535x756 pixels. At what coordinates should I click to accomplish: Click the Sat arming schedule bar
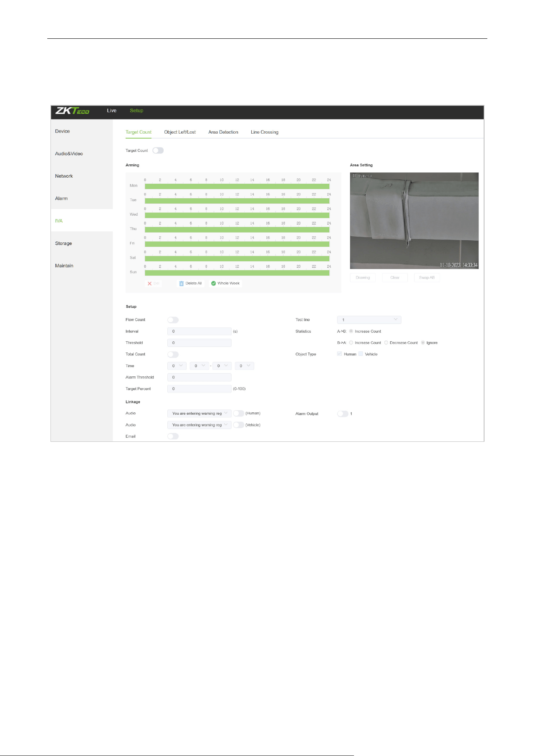(237, 258)
